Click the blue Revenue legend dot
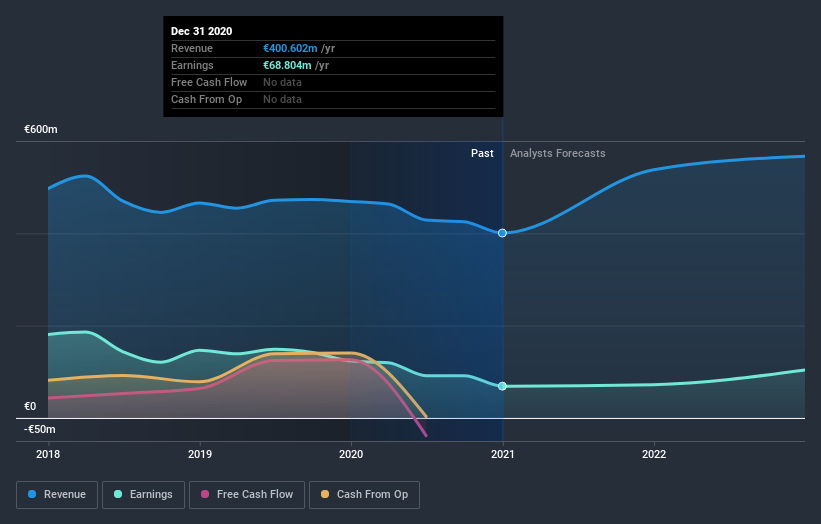Screen dimensions: 821x524 pos(32,494)
